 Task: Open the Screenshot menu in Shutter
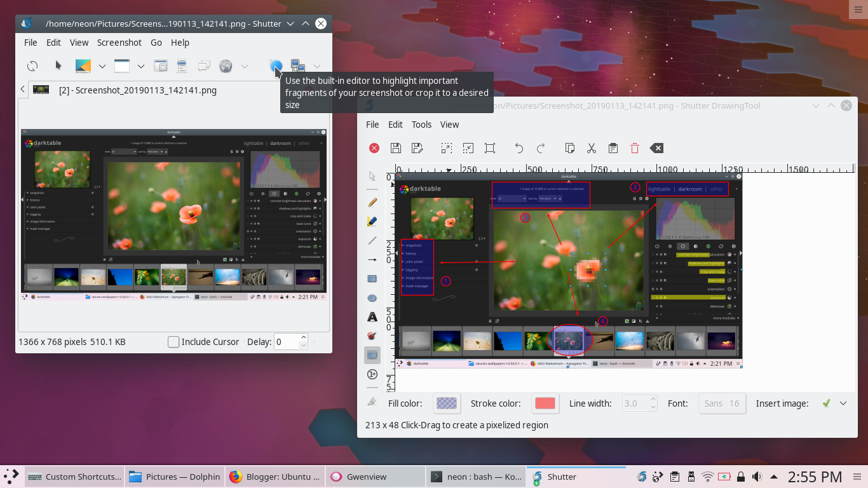[x=119, y=43]
